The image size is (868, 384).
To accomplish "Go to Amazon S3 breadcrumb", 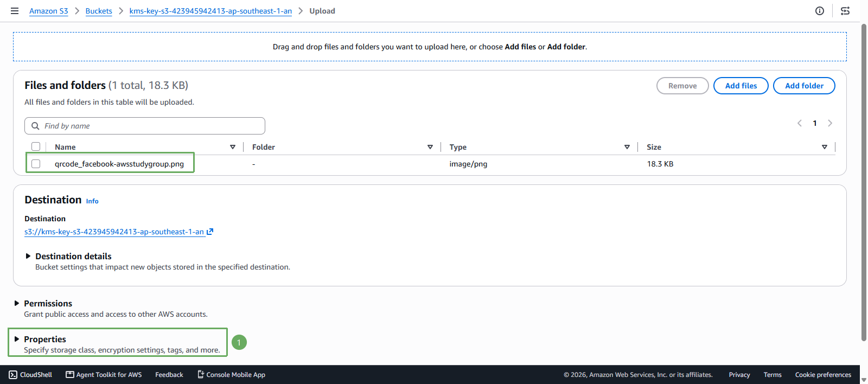I will [x=49, y=11].
